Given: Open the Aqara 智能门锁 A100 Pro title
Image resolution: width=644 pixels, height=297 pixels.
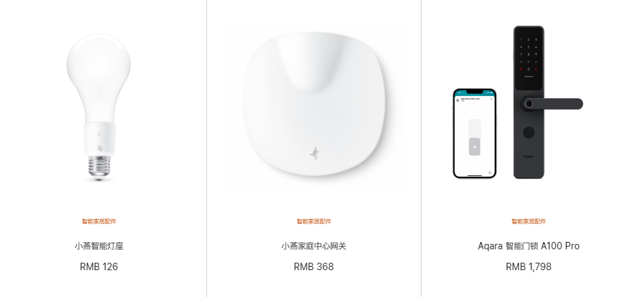Looking at the screenshot, I should [528, 246].
